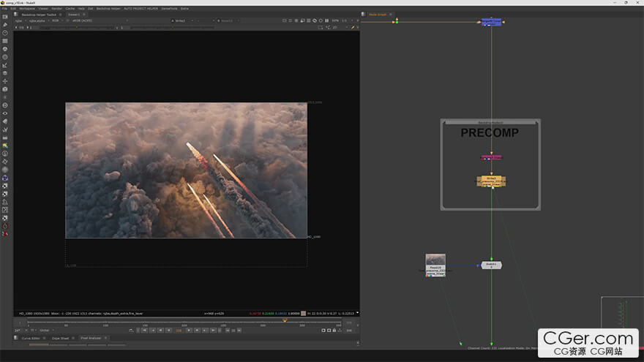This screenshot has width=644, height=362.
Task: Open the rgba.alpha channel dropdown
Action: point(37,20)
